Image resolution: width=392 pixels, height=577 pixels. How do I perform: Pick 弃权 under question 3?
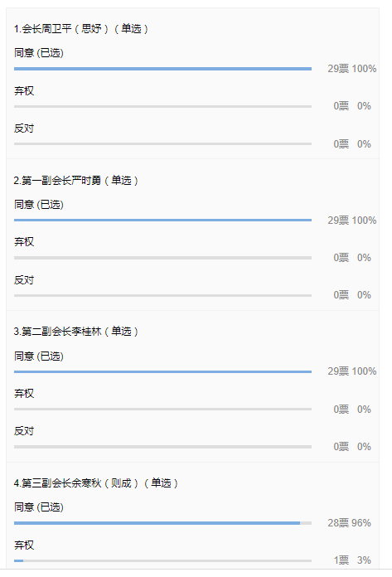click(x=24, y=394)
